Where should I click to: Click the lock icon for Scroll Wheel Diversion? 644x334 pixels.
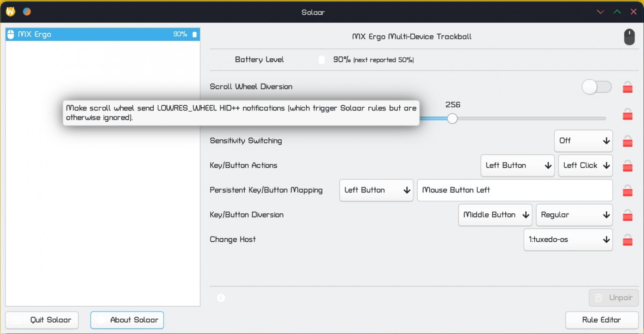627,87
